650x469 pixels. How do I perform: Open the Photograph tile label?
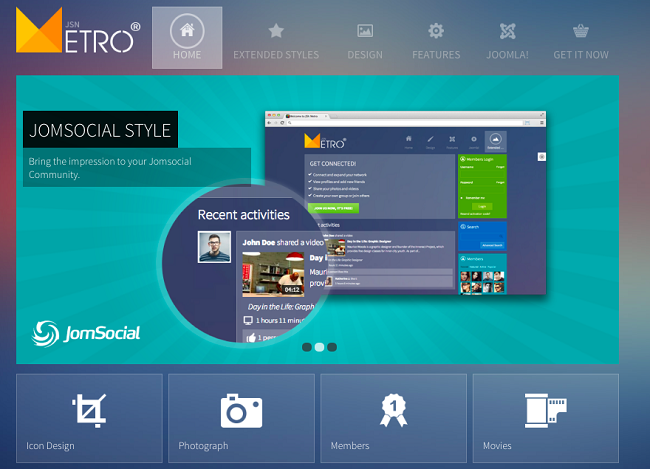(x=203, y=446)
